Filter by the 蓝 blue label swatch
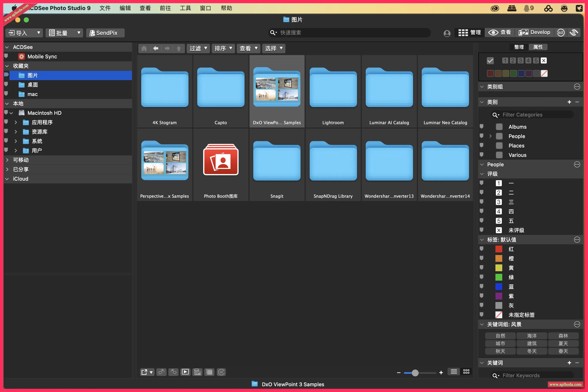 pyautogui.click(x=499, y=287)
